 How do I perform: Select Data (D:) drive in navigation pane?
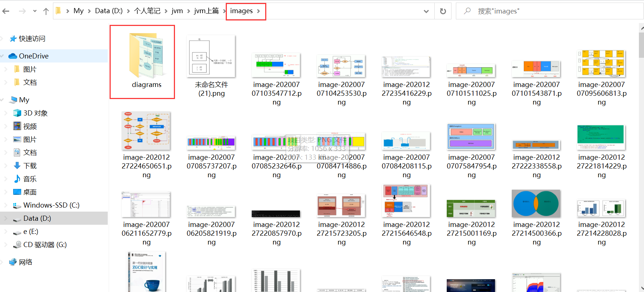coord(37,219)
